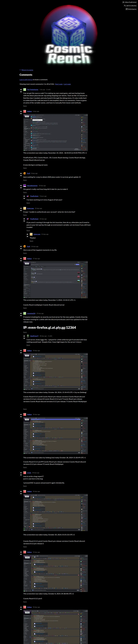Upvote Endercopp's 'Thanks!' reply
This screenshot has width=138, height=644.
tap(27, 234)
